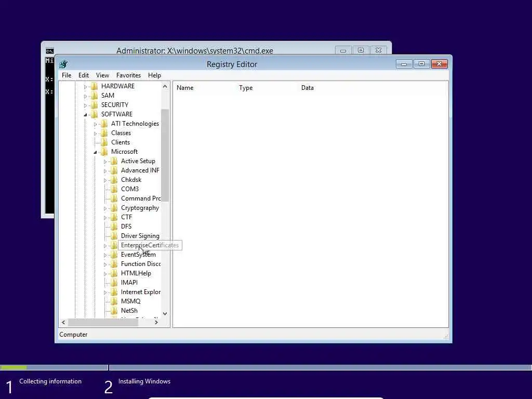Image resolution: width=532 pixels, height=399 pixels.
Task: Click the Name column header
Action: 185,87
